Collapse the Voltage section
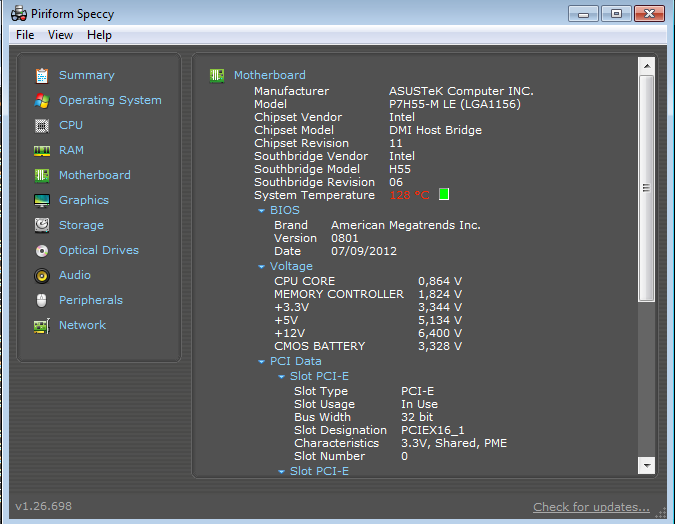 tap(261, 267)
